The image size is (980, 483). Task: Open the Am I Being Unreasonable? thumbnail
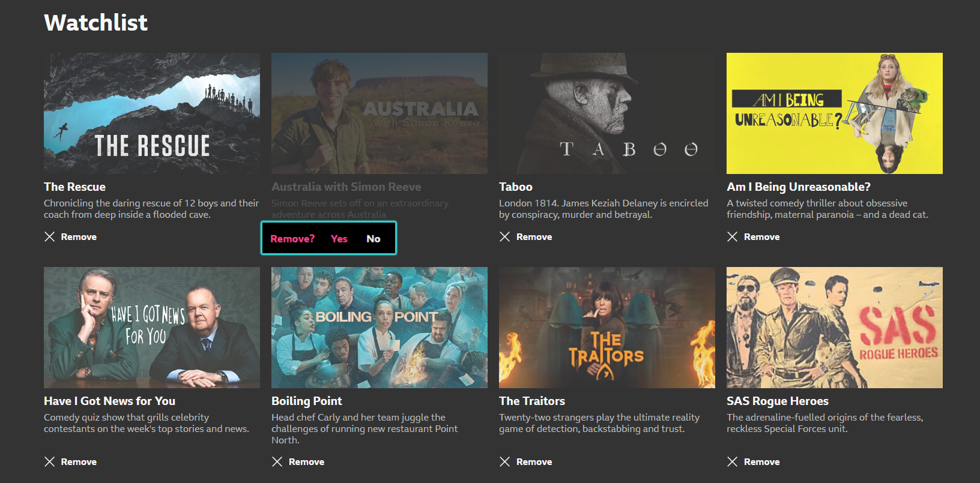point(835,113)
